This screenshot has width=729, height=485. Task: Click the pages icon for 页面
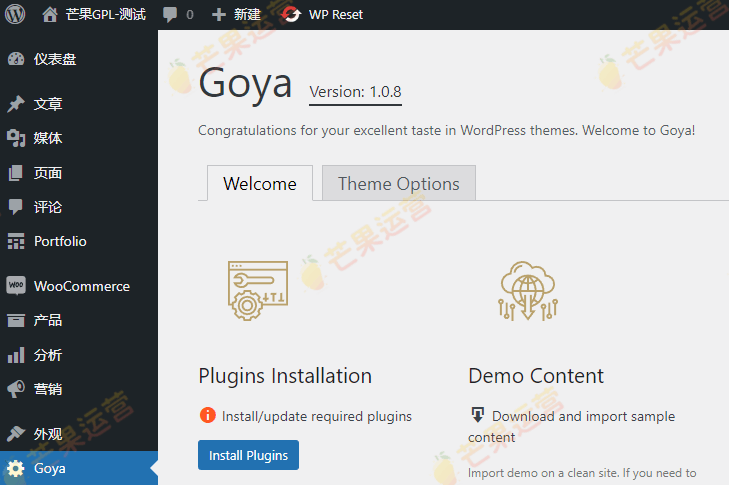15,173
